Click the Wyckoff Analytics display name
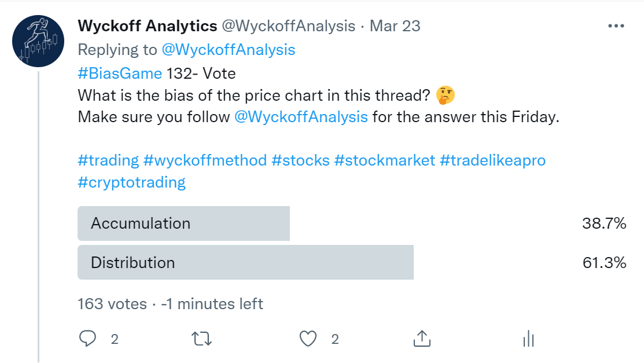Image resolution: width=644 pixels, height=363 pixels. coord(148,26)
